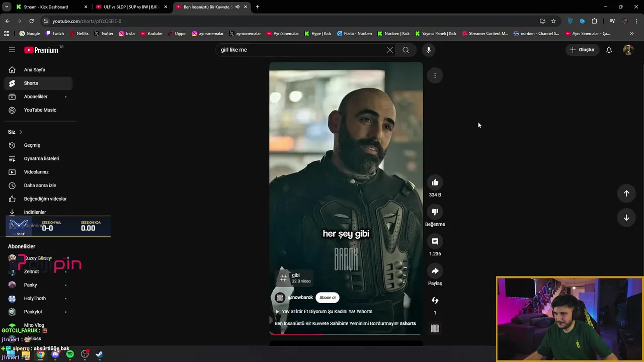
Task: Open the Zeitnot subscription channel
Action: (38, 271)
